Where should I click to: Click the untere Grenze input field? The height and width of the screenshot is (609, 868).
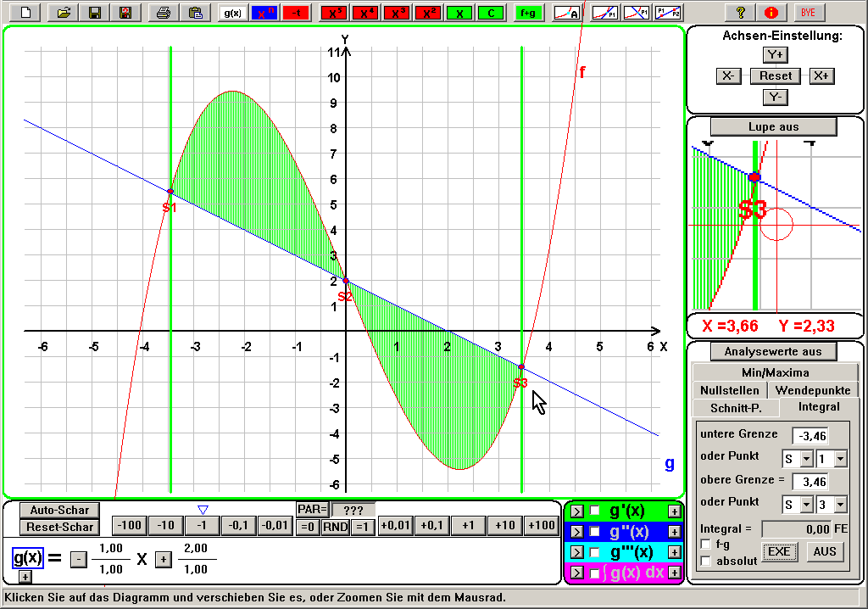(810, 436)
